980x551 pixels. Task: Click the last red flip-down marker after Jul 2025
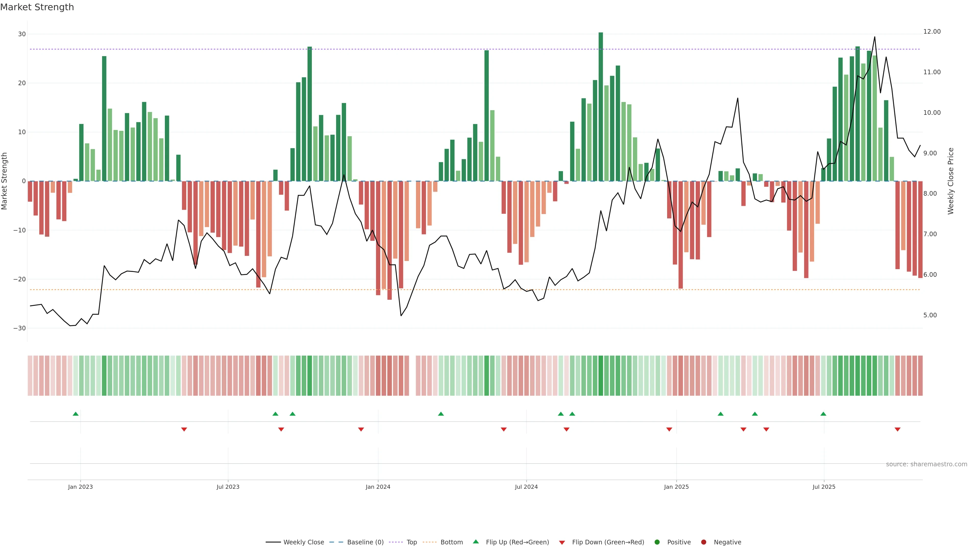point(898,429)
